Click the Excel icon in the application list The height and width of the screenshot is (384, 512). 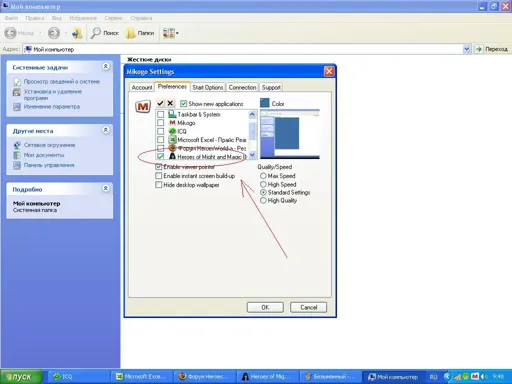coord(172,140)
